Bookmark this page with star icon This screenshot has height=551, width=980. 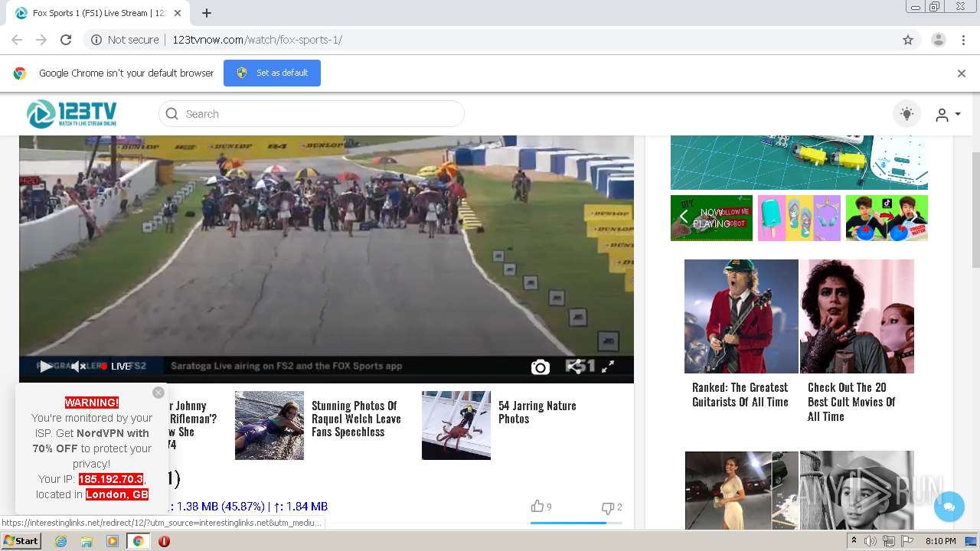click(x=908, y=40)
